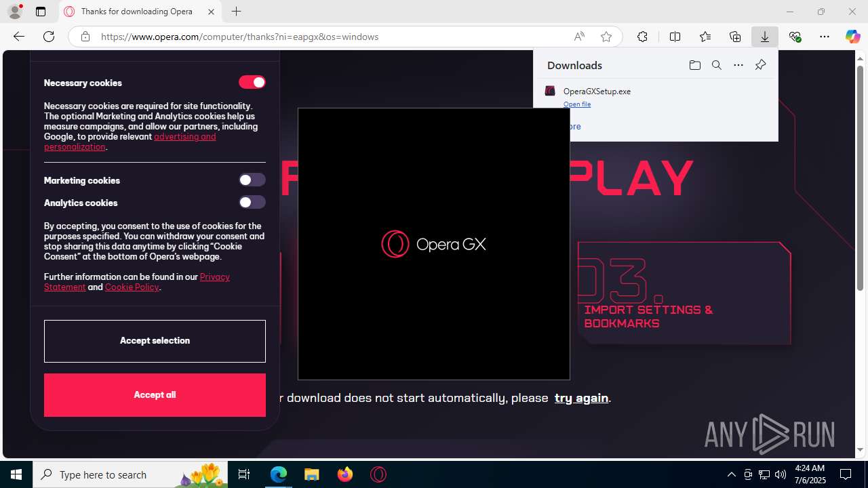Launch Firefox from the taskbar
Screen dimensions: 868x488
coord(344,474)
